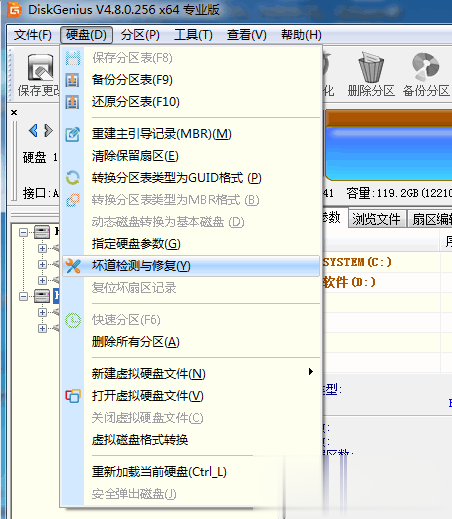Screen dimensions: 452x519
Task: Expand first partition under first disk
Action: pyautogui.click(x=42, y=248)
